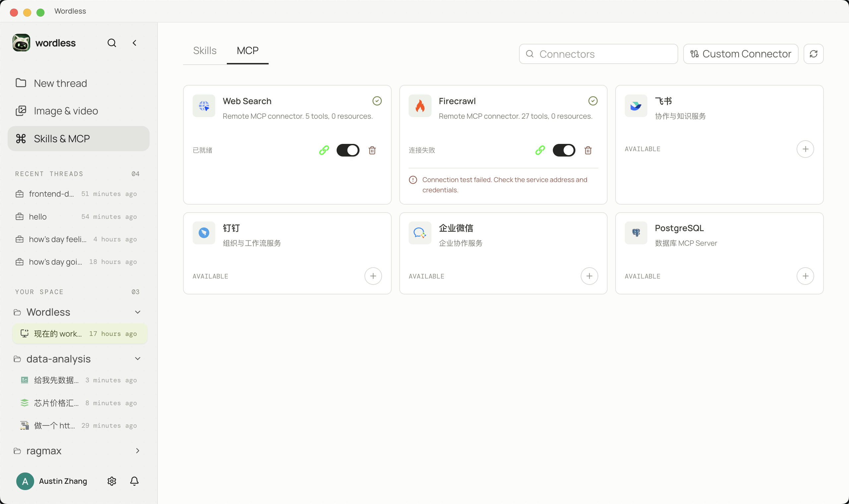The height and width of the screenshot is (504, 849).
Task: Switch to the Skills tab
Action: (205, 51)
